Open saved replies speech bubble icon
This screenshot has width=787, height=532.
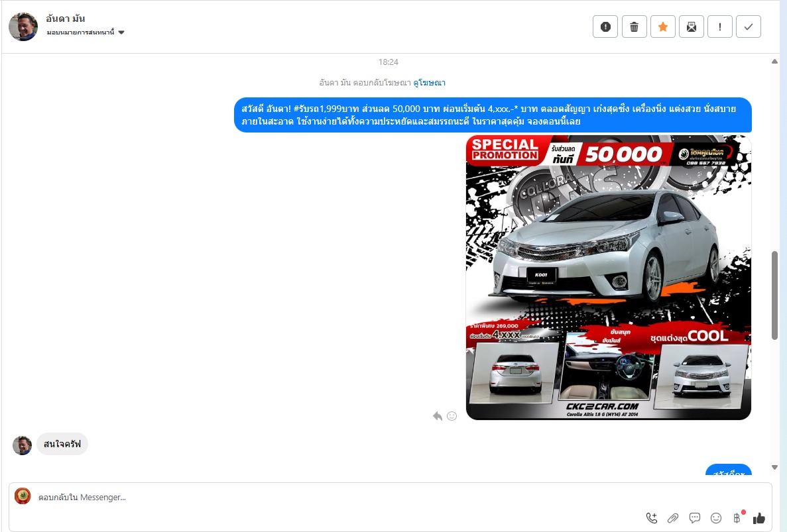695,518
